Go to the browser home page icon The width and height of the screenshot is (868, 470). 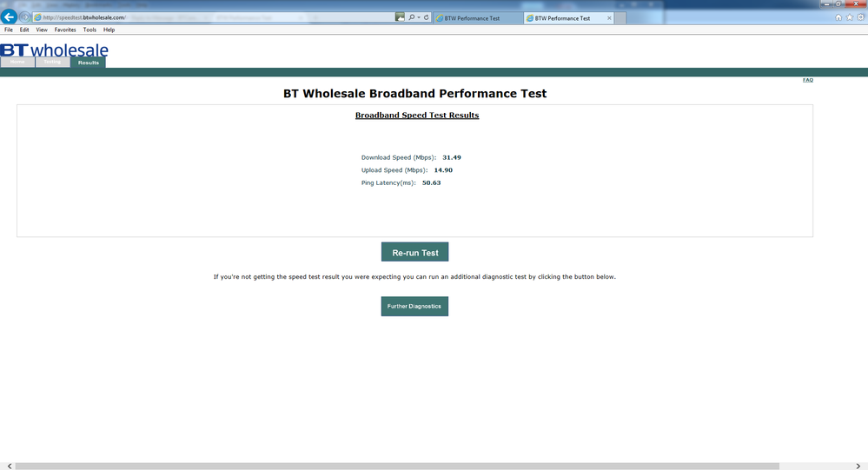pyautogui.click(x=838, y=17)
